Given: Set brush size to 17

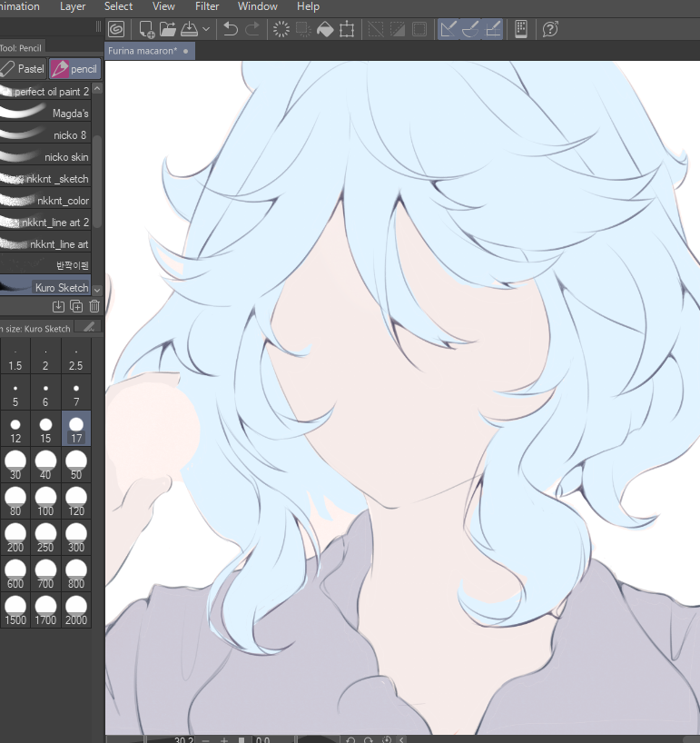Looking at the screenshot, I should [75, 429].
